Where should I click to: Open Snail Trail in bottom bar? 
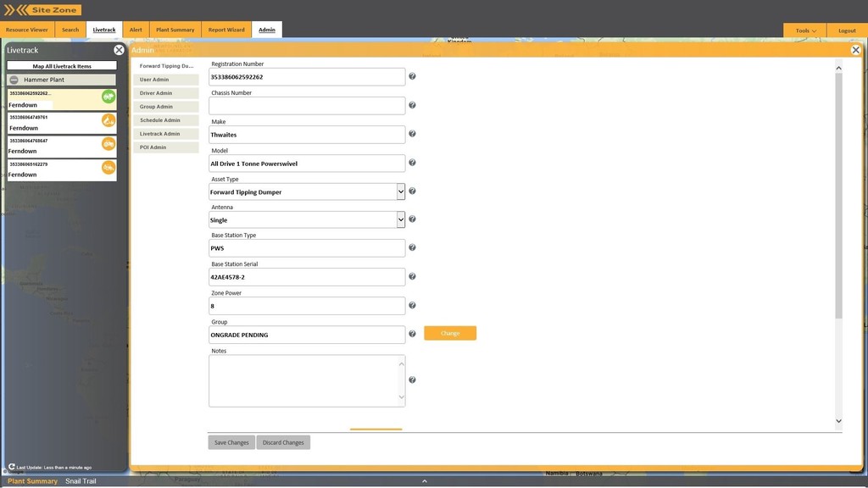click(x=81, y=481)
